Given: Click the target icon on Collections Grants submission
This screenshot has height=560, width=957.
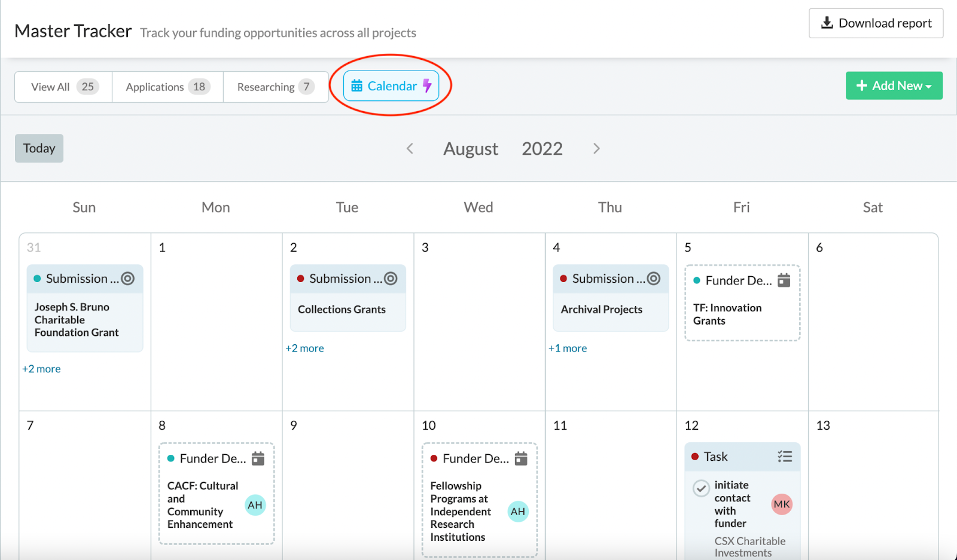Looking at the screenshot, I should point(391,279).
